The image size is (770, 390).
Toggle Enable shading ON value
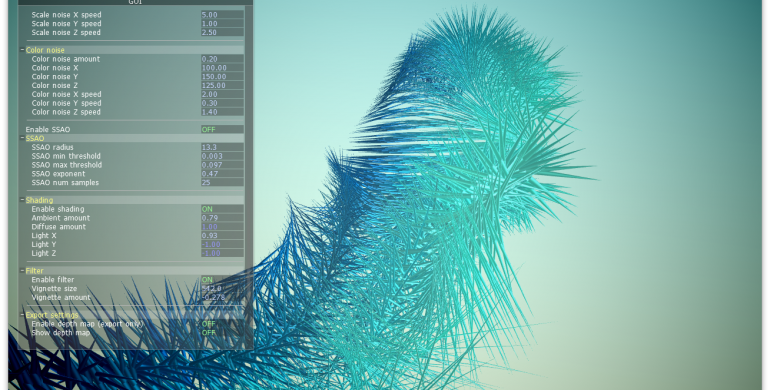point(222,209)
